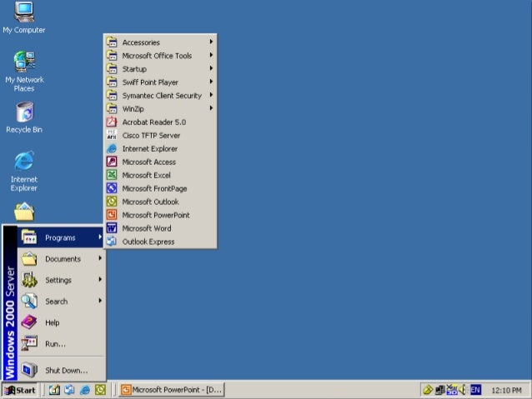Expand the Accessories submenu
The height and width of the screenshot is (399, 532).
click(158, 42)
